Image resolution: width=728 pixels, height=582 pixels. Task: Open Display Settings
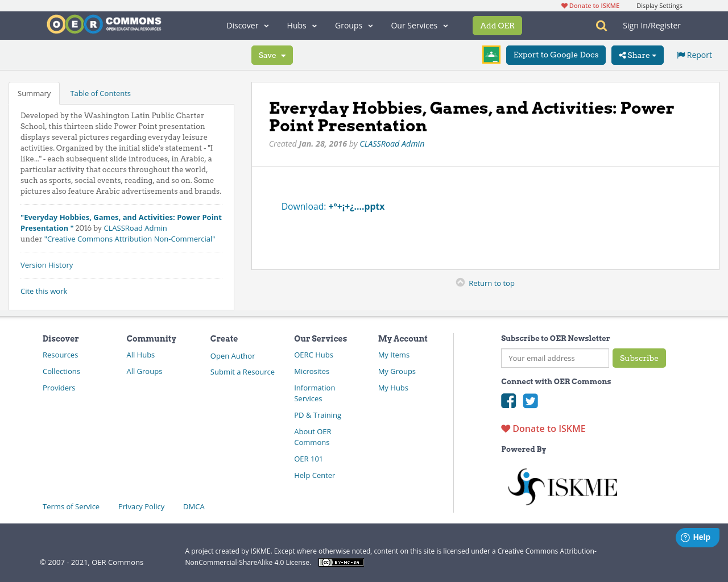[x=659, y=6]
